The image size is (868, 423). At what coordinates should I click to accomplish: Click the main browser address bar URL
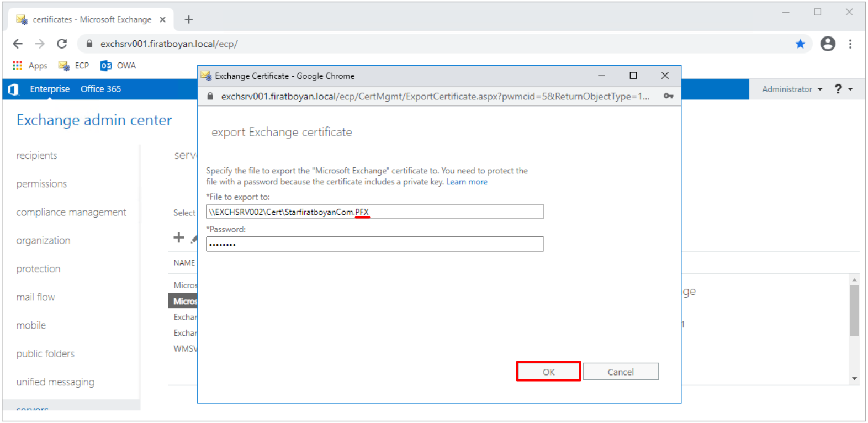click(x=169, y=44)
